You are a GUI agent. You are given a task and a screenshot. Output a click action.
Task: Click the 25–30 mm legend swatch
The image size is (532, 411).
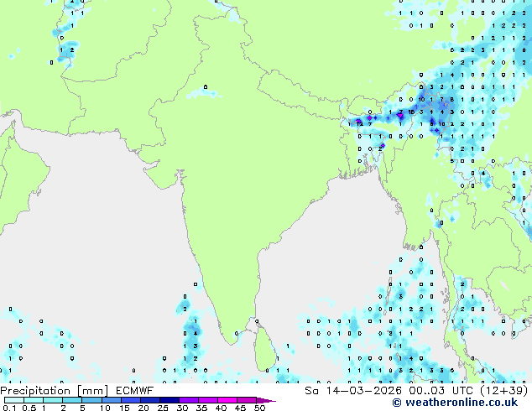tap(169, 400)
